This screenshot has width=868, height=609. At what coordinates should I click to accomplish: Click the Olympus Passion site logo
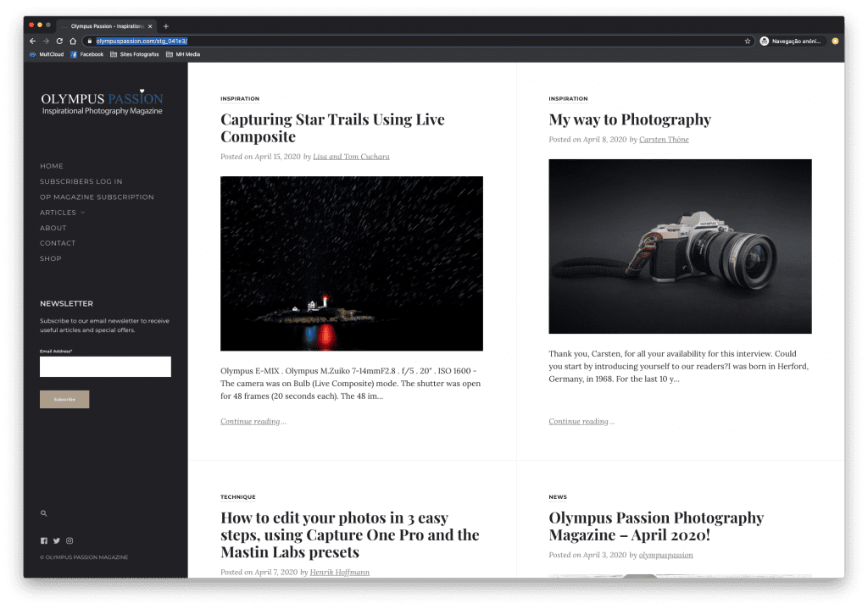(x=102, y=102)
